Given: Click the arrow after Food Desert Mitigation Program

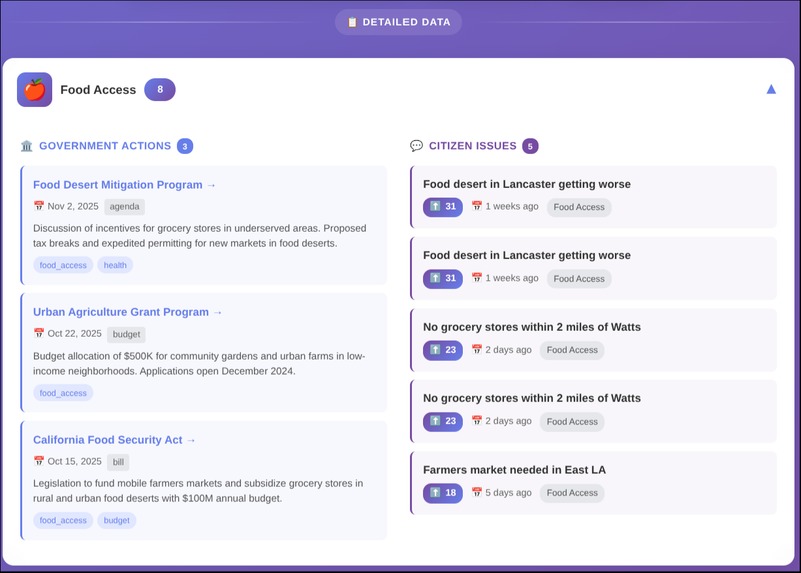Looking at the screenshot, I should (211, 185).
